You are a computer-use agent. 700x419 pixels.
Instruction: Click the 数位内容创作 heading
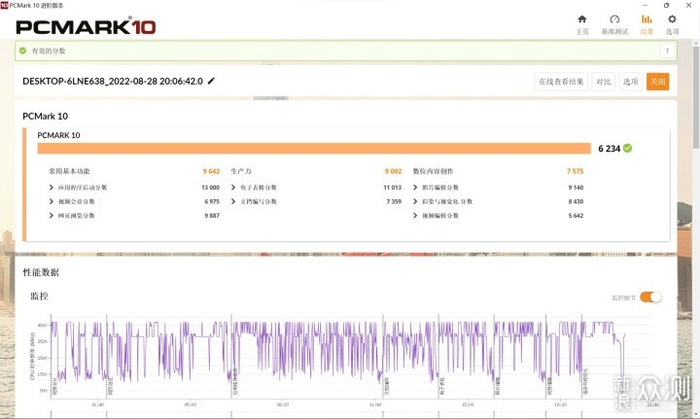click(433, 171)
